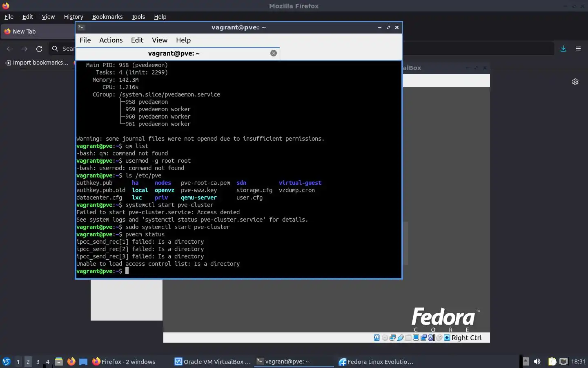The image size is (588, 368).
Task: Click 'storage.cfg' in terminal listing
Action: 254,190
